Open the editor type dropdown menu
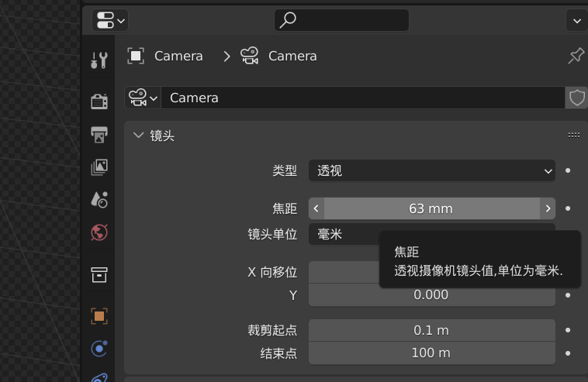The image size is (588, 382). pos(110,20)
